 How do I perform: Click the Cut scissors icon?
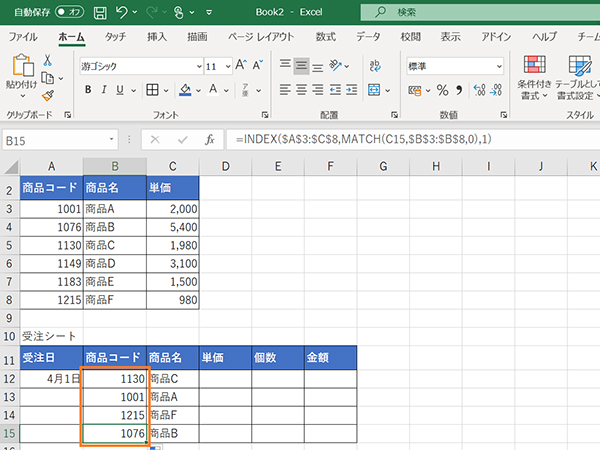pyautogui.click(x=47, y=60)
